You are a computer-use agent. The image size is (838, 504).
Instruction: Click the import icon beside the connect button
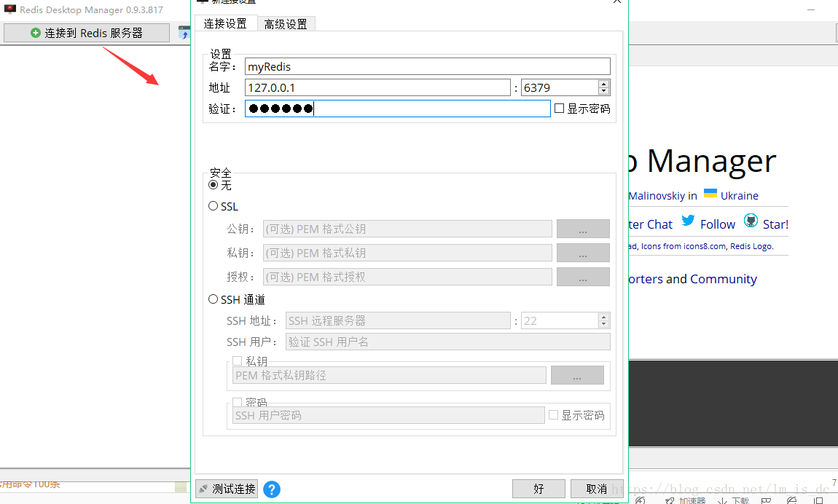coord(184,33)
